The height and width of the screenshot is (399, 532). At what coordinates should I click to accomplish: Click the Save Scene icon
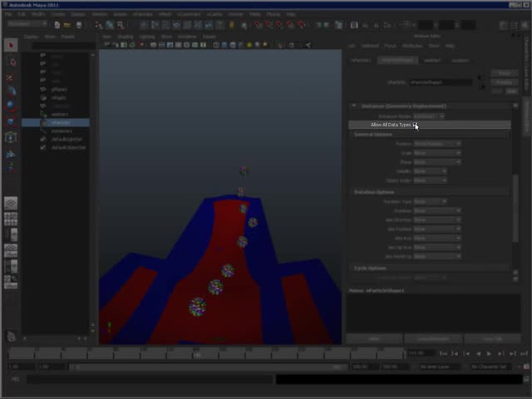tap(79, 25)
